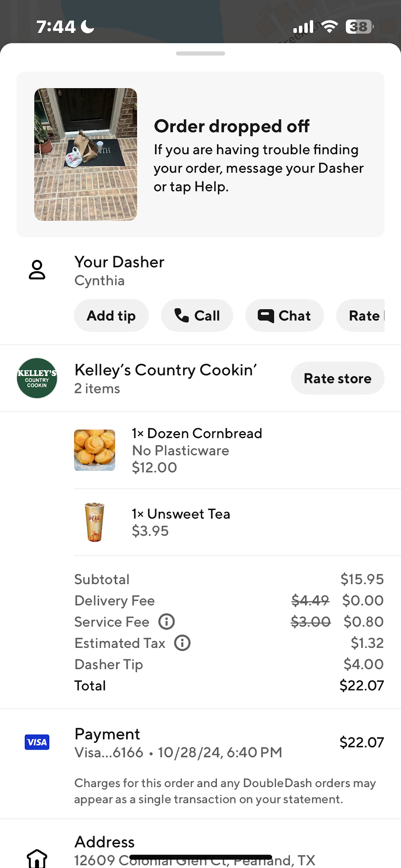Tap the home address icon

click(x=37, y=858)
